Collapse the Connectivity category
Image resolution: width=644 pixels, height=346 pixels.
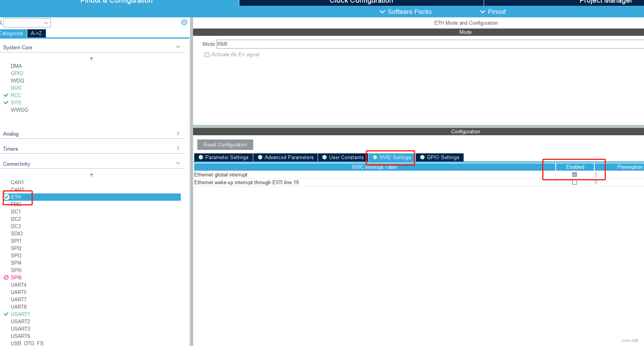[x=178, y=163]
